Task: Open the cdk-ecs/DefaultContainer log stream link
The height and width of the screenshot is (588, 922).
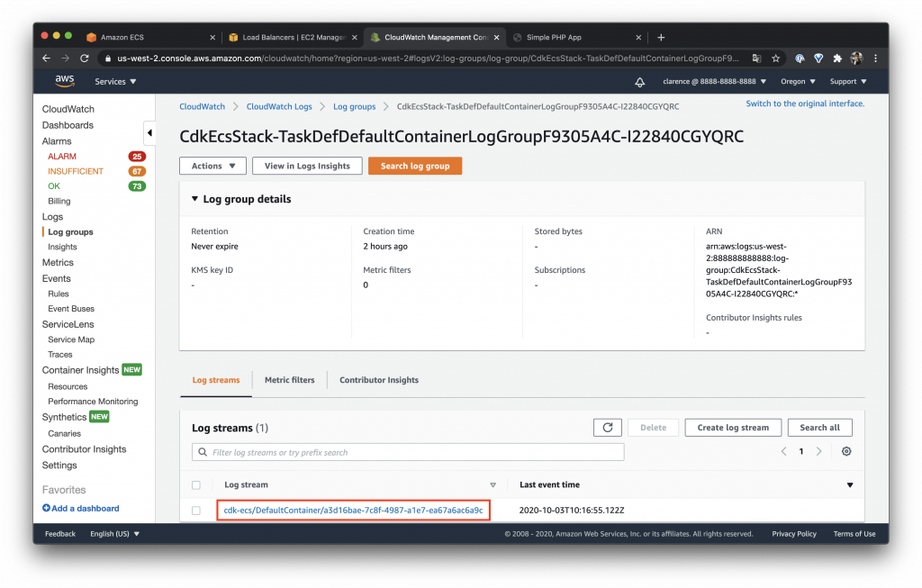Action: pos(353,511)
